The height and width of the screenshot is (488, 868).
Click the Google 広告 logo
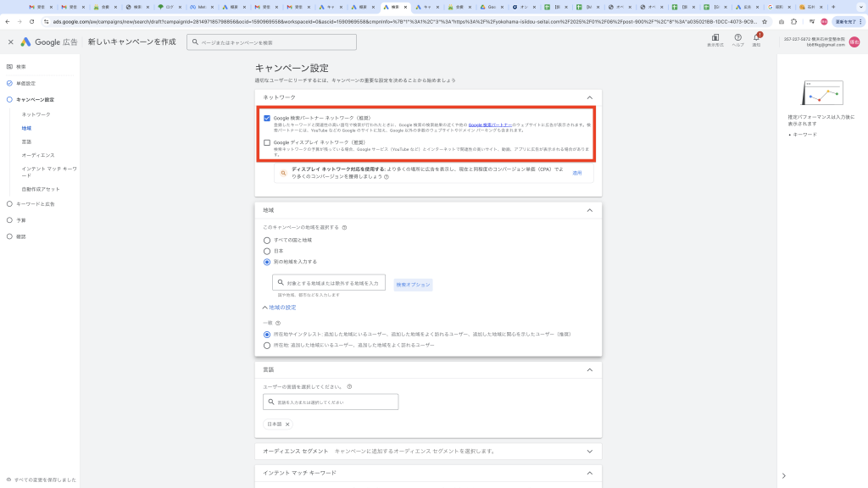pos(49,42)
